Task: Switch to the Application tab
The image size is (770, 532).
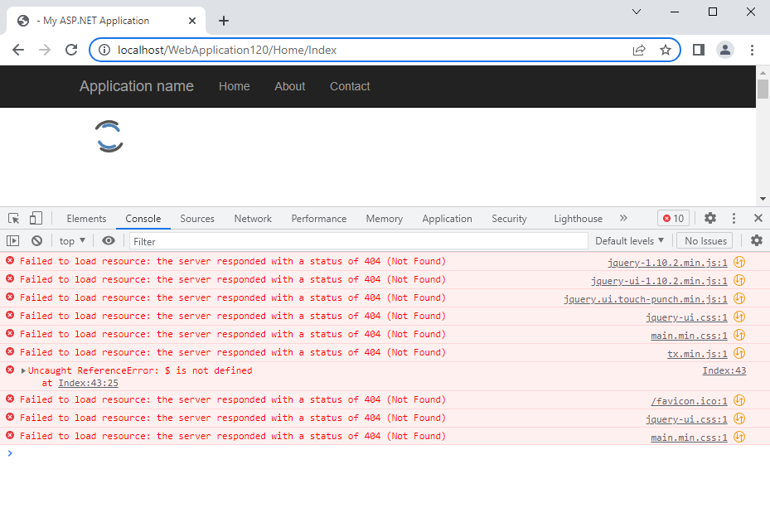Action: [447, 219]
